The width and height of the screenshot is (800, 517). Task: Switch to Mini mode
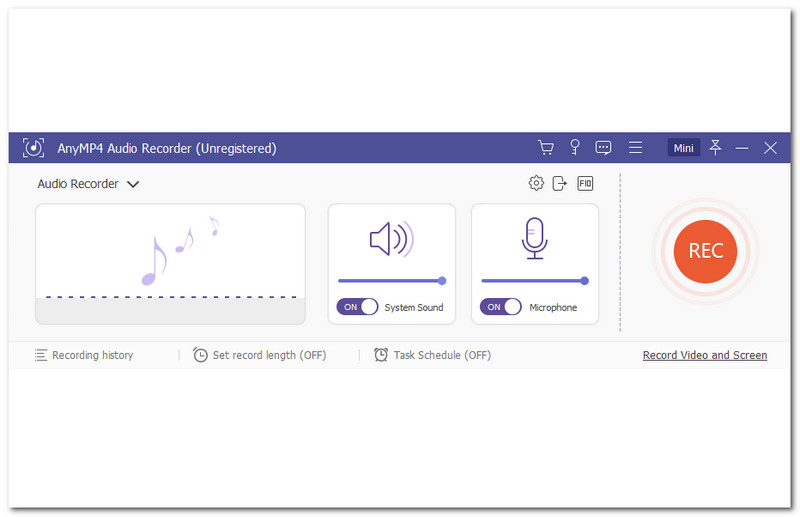(x=683, y=148)
